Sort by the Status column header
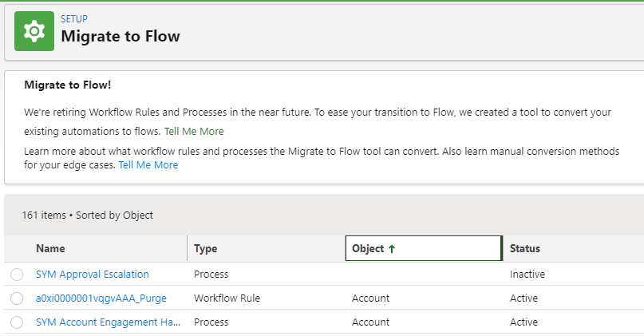 click(525, 249)
